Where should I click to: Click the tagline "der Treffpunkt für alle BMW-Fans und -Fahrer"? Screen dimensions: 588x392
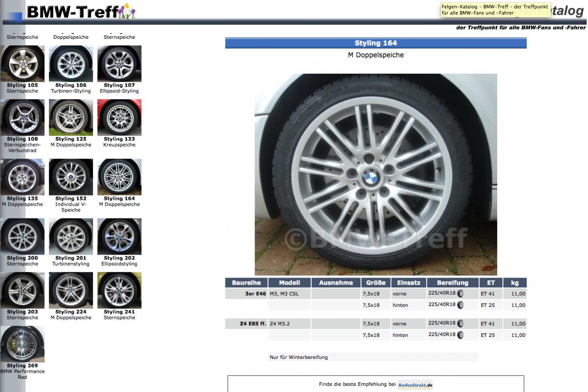(521, 27)
